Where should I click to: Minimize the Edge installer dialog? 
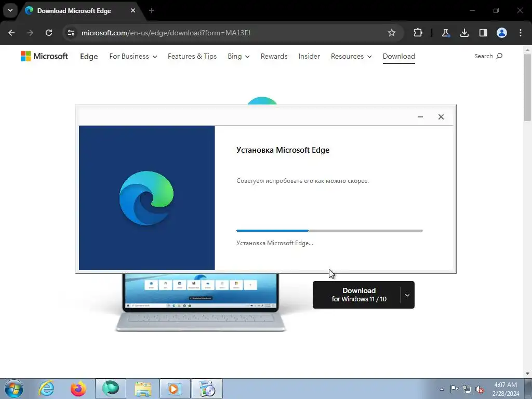point(420,117)
